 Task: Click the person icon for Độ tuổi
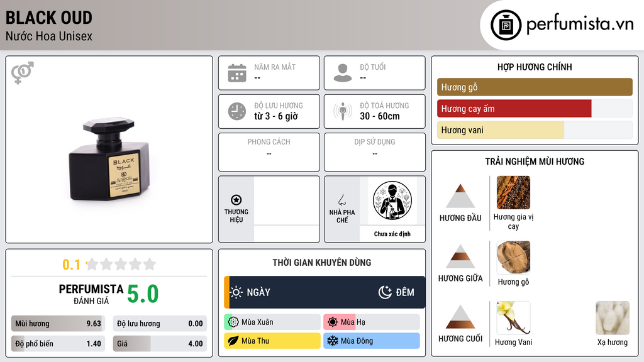[x=343, y=73]
